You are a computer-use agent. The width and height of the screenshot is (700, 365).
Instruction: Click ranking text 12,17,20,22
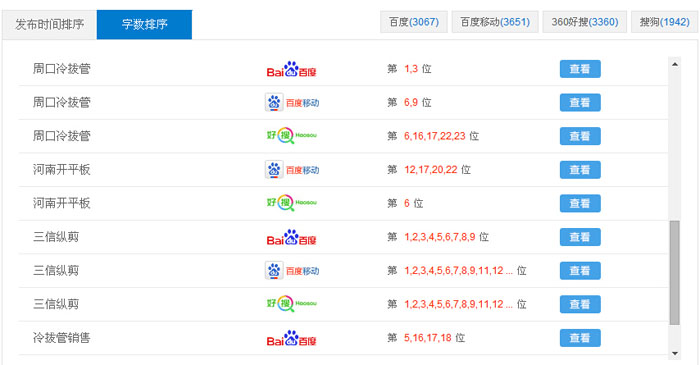coord(431,170)
